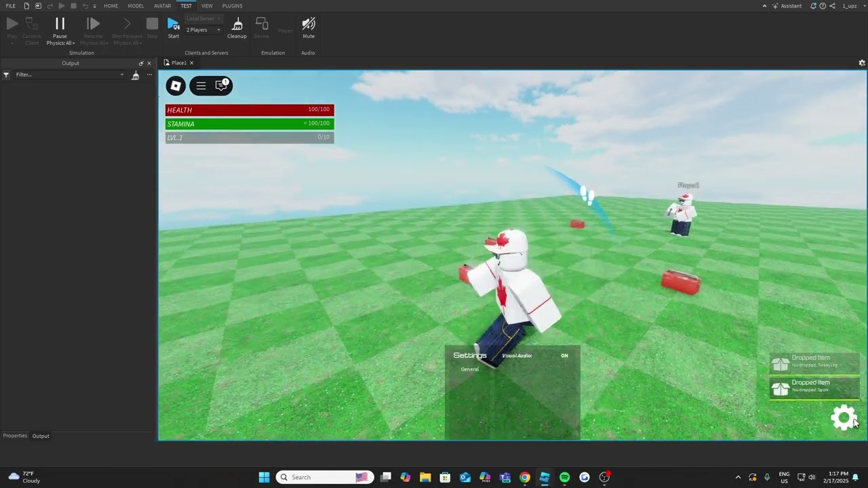This screenshot has height=488, width=868.
Task: Open Google Chrome from the taskbar
Action: point(525,477)
